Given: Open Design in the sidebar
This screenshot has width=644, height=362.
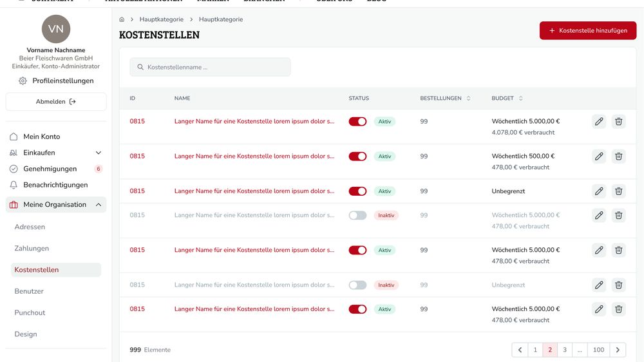Looking at the screenshot, I should point(26,334).
